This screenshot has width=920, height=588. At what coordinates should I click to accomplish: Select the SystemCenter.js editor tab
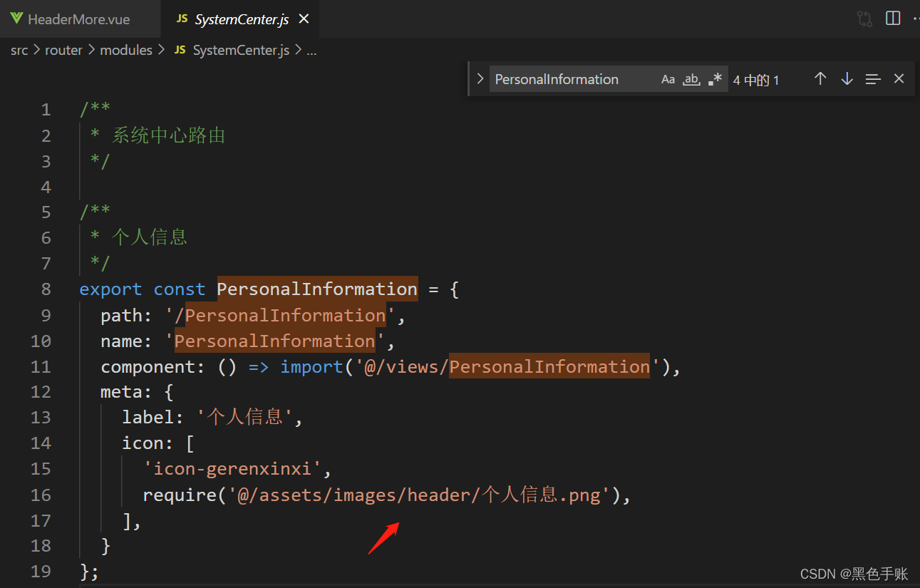(242, 19)
